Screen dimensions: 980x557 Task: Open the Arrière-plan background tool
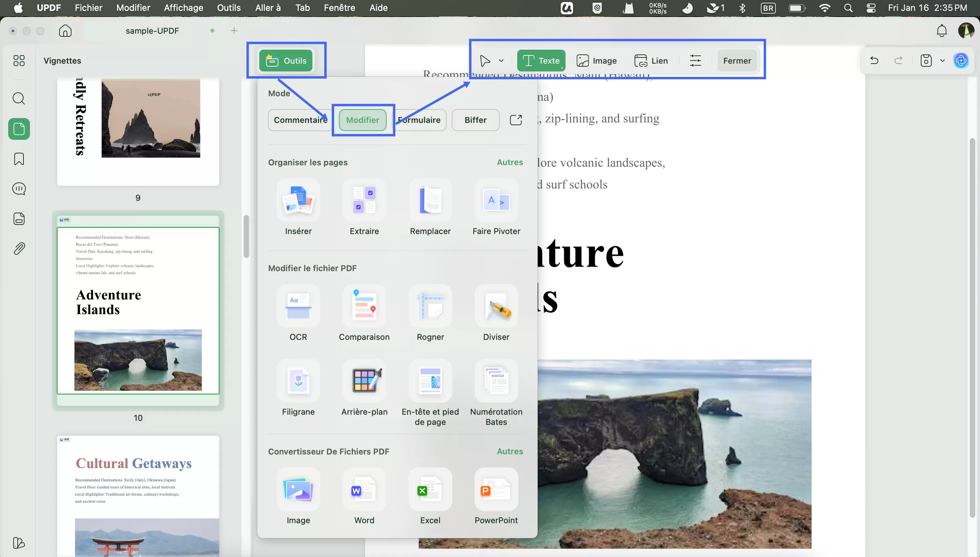tap(364, 381)
